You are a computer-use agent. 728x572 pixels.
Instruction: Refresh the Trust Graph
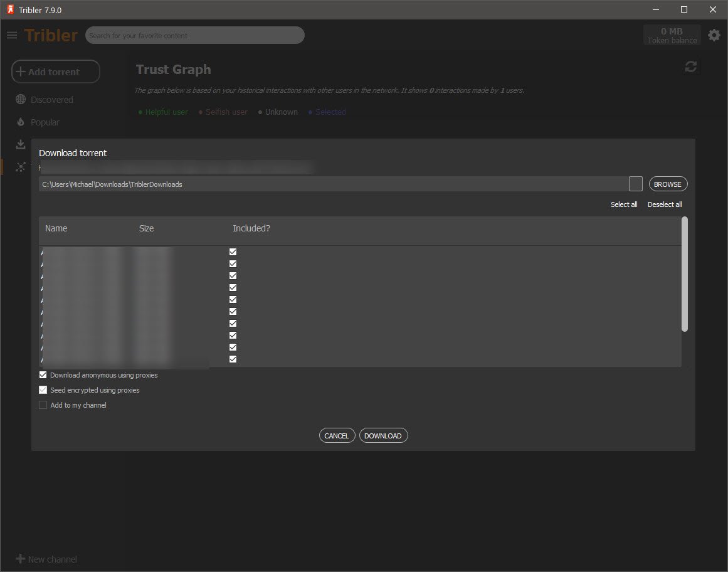tap(691, 67)
